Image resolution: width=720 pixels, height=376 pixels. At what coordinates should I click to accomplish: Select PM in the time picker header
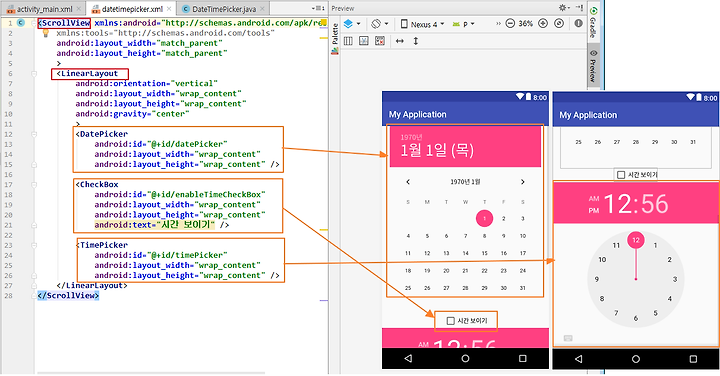click(x=594, y=210)
